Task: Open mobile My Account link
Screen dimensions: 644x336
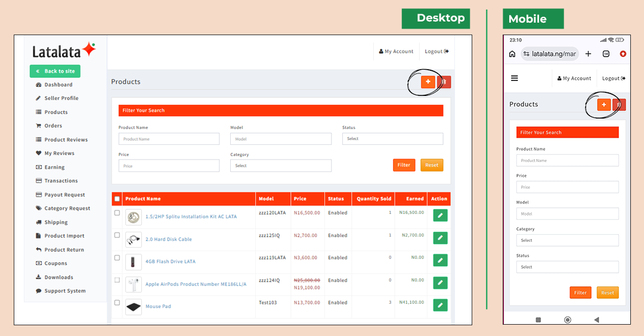Action: (574, 78)
